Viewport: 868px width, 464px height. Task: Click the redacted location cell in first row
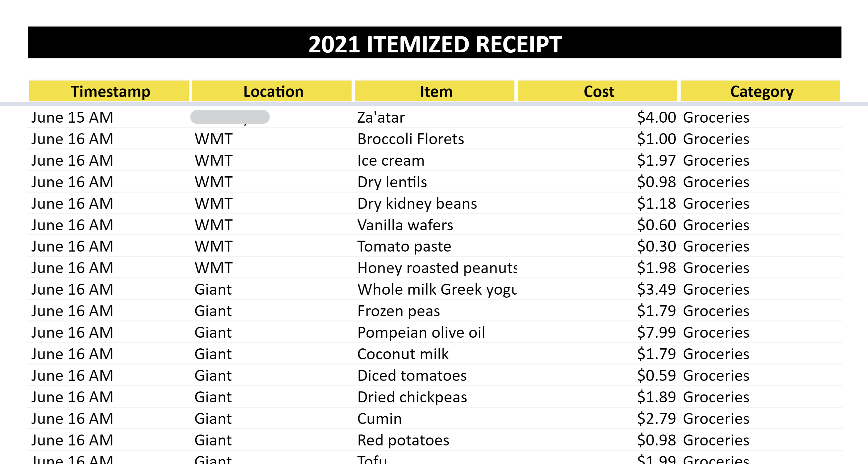(x=230, y=117)
